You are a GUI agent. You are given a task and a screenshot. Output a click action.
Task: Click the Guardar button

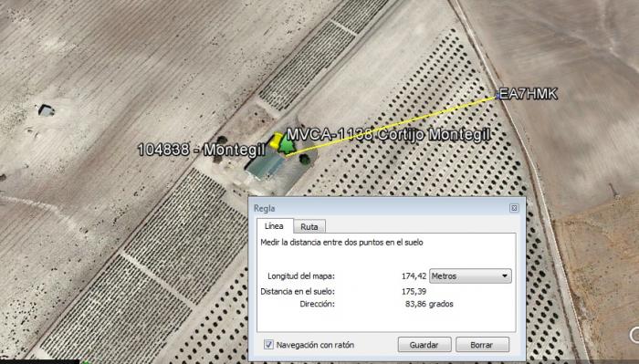pos(424,345)
